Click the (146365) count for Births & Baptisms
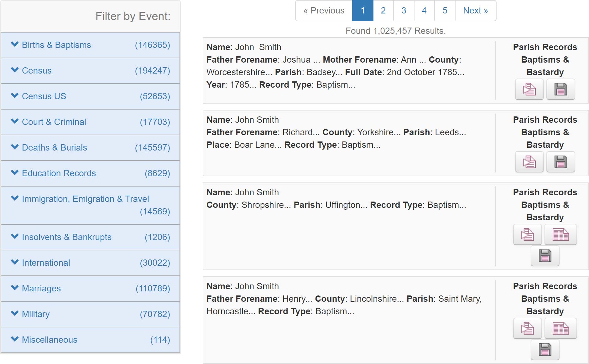 [153, 45]
